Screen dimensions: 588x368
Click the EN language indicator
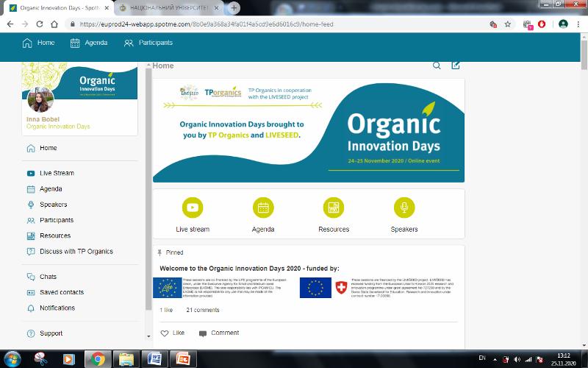pyautogui.click(x=482, y=358)
